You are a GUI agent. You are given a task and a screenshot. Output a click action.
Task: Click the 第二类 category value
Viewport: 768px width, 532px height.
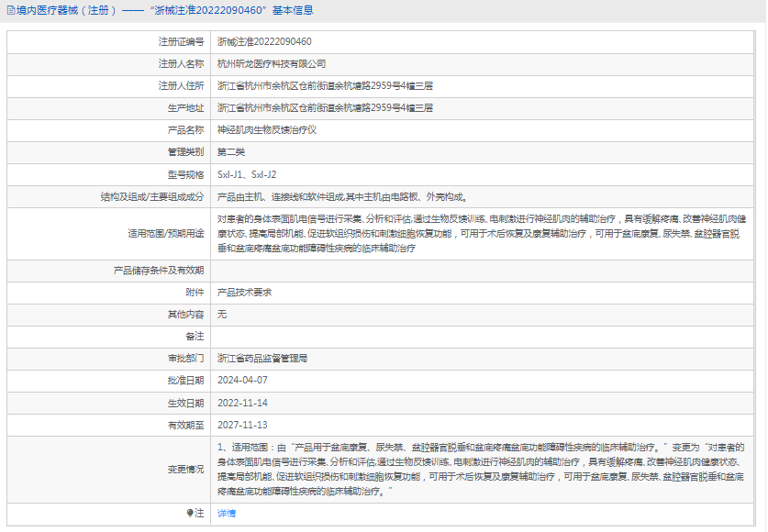tap(231, 152)
